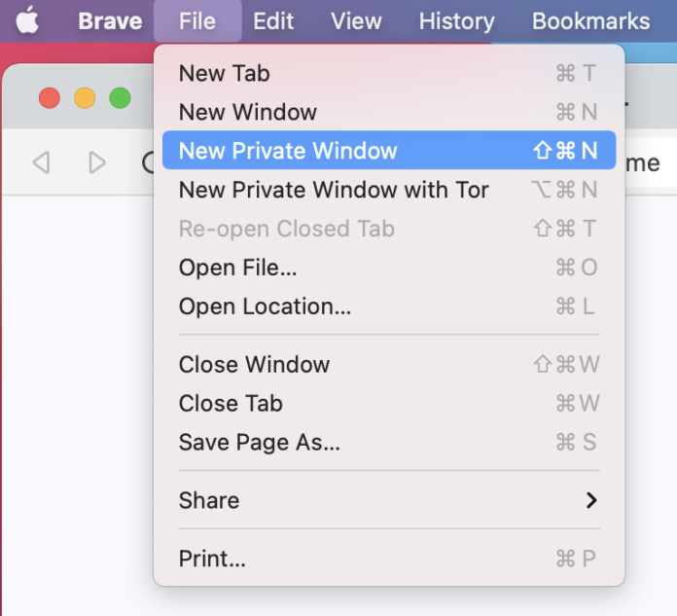Close the File menu via its title
677x616 pixels.
point(197,20)
